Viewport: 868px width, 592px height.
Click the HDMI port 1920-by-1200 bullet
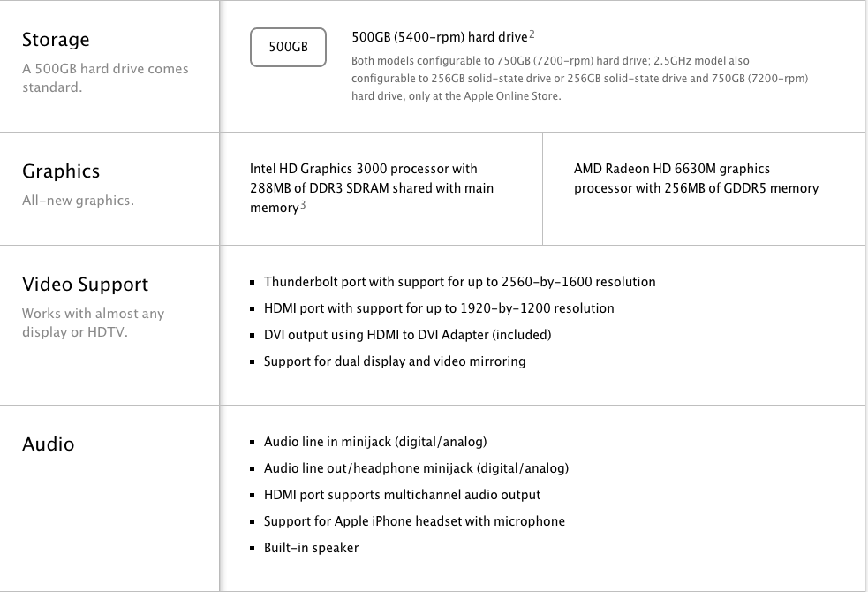(x=438, y=308)
